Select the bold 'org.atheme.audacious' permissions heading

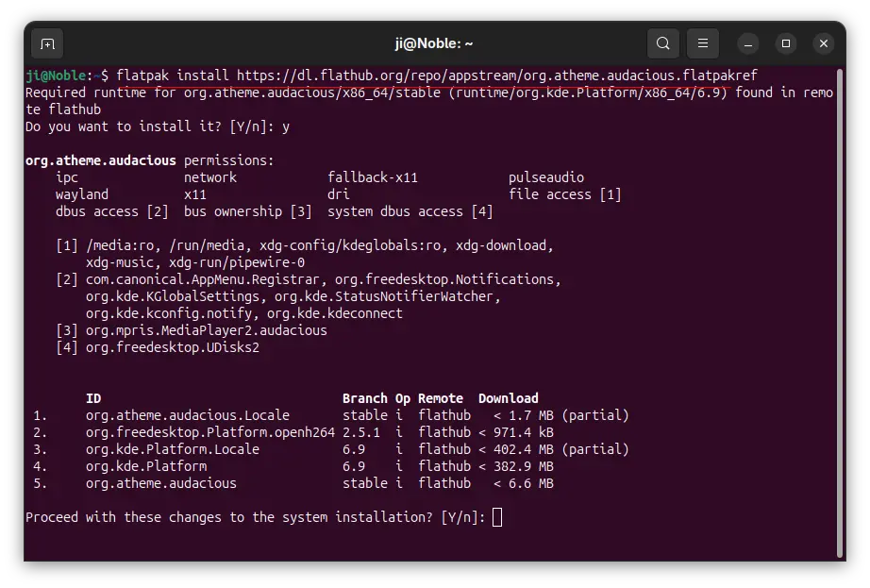pyautogui.click(x=100, y=160)
